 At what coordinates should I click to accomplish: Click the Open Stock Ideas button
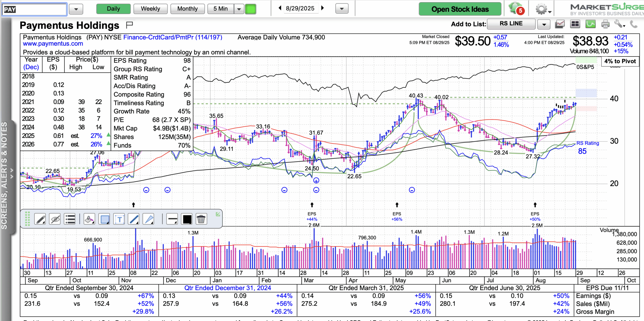[460, 9]
